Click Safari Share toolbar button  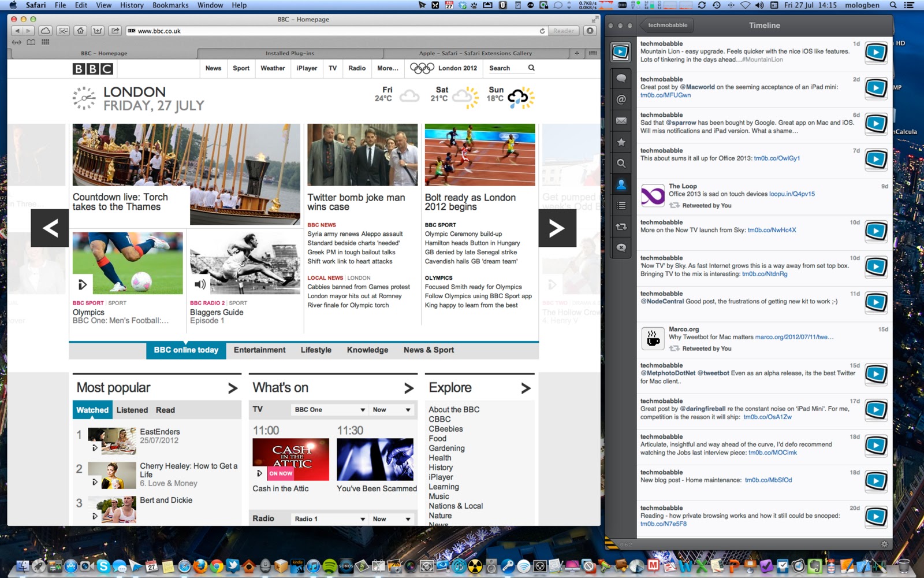(x=115, y=31)
